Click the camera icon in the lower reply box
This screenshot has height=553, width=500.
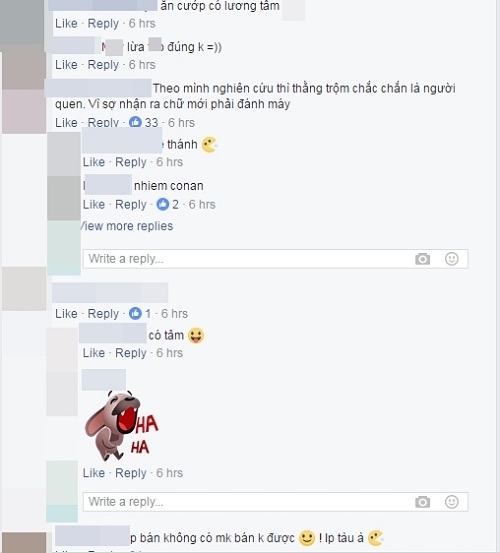(422, 502)
